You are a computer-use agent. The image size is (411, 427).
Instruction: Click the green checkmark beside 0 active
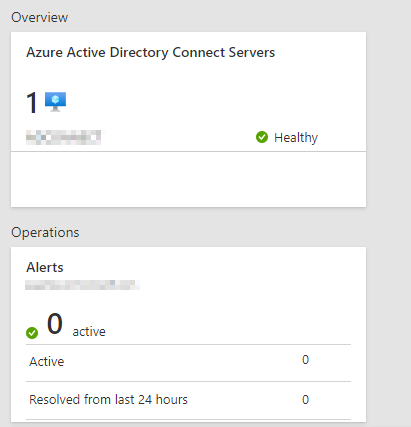point(32,333)
